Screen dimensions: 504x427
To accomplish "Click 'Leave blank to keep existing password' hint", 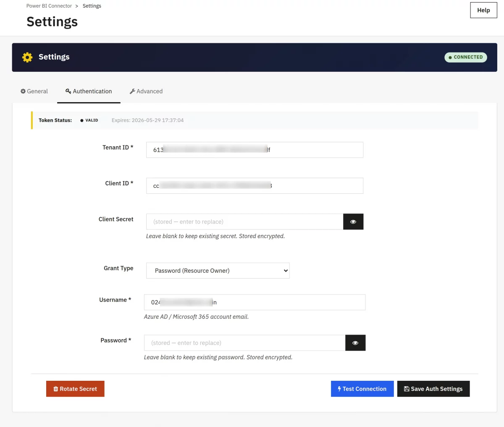I will [218, 357].
